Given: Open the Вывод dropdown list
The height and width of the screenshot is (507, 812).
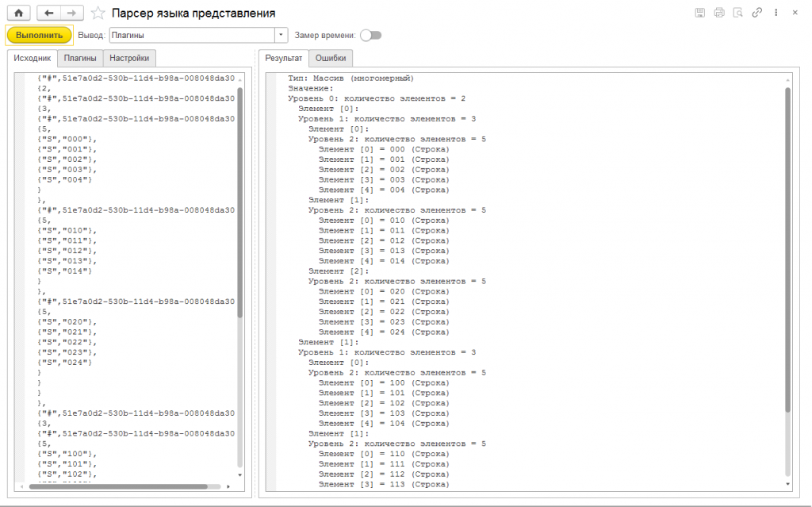Looking at the screenshot, I should click(x=281, y=35).
